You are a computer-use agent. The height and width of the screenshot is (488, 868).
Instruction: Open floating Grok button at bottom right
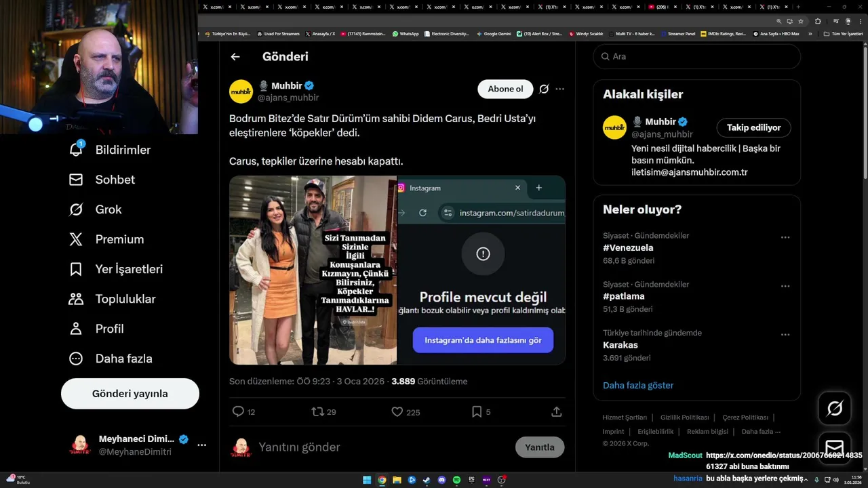coord(835,409)
